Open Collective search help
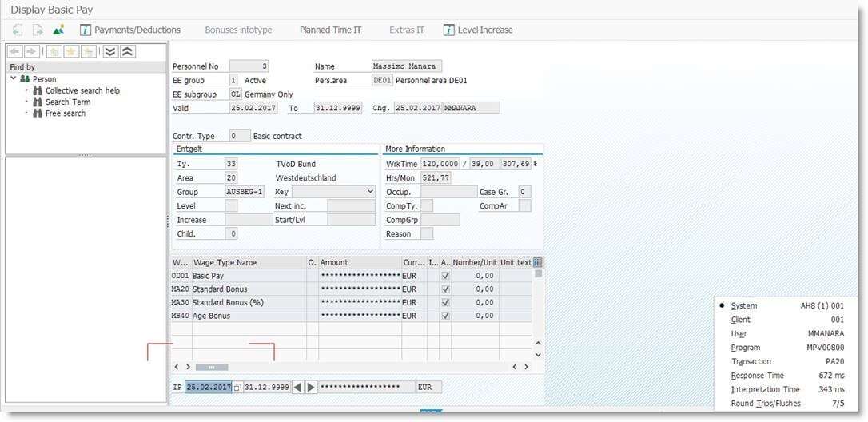The width and height of the screenshot is (868, 422). click(82, 90)
